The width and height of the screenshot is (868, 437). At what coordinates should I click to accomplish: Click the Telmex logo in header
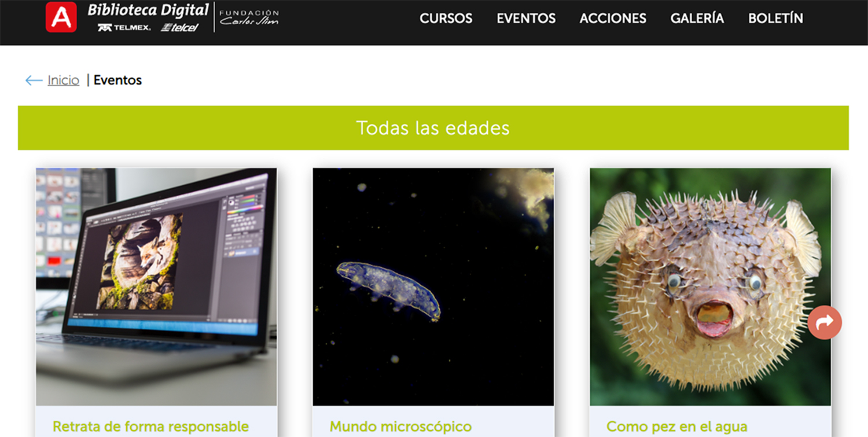point(124,27)
